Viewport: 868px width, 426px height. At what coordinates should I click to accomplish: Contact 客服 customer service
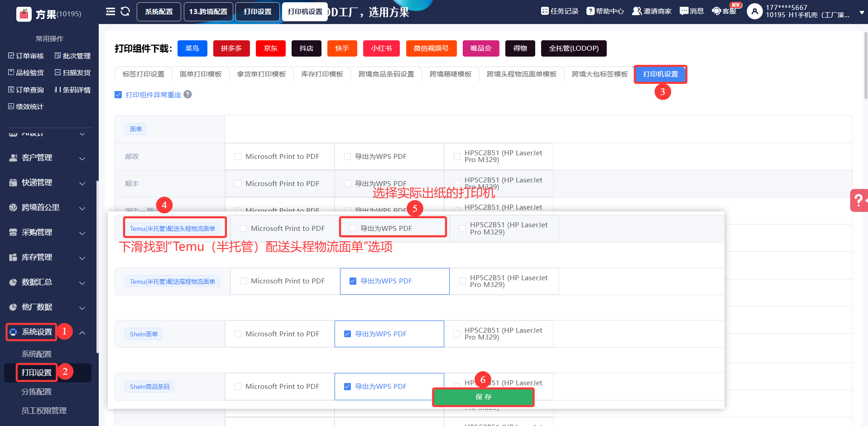pyautogui.click(x=724, y=11)
